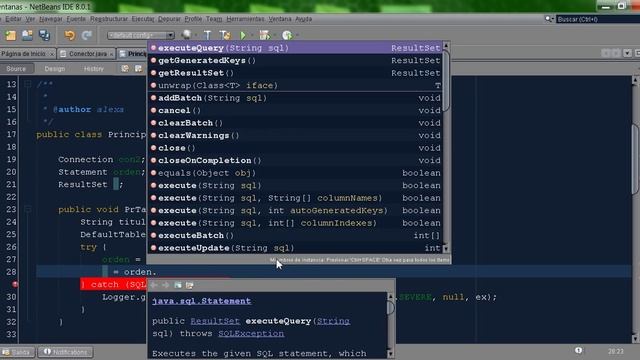This screenshot has height=360, width=640.
Task: Switch to the Página de inicio tab
Action: click(x=24, y=54)
